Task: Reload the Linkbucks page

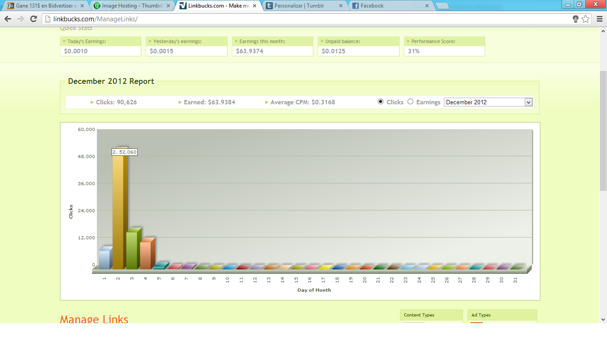Action: pos(33,19)
